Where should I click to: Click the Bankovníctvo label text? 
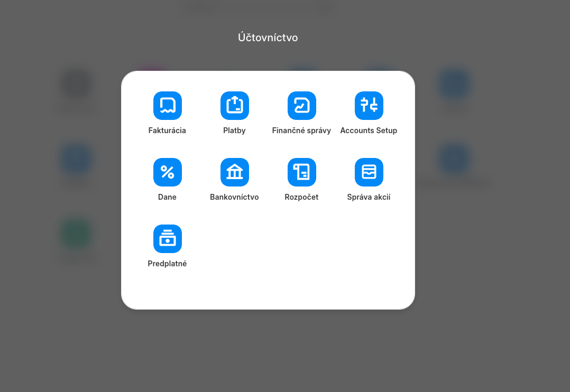[x=234, y=197]
